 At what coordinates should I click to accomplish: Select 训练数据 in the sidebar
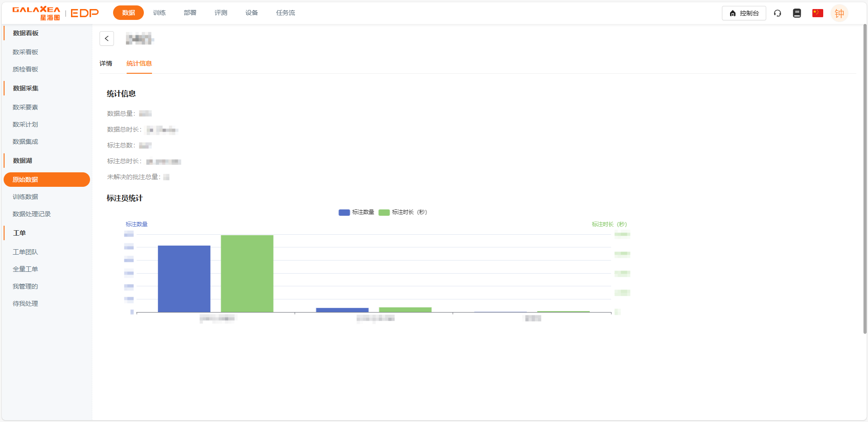(x=25, y=197)
